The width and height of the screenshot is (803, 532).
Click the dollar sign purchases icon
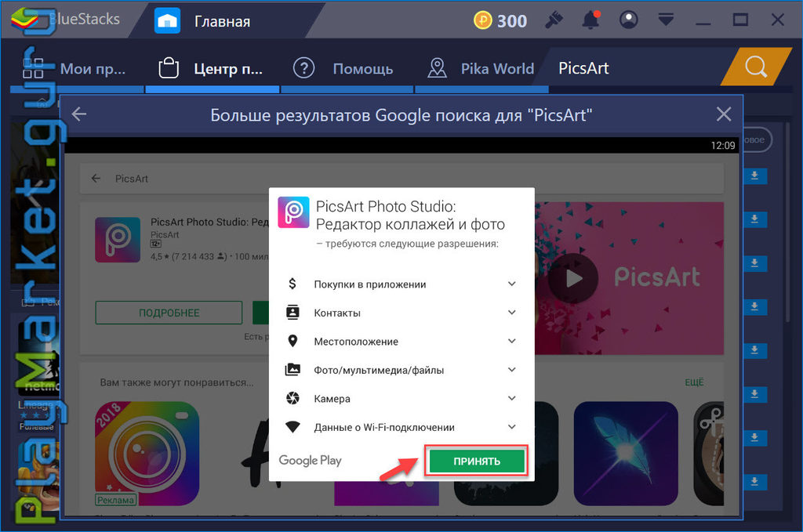(x=292, y=284)
